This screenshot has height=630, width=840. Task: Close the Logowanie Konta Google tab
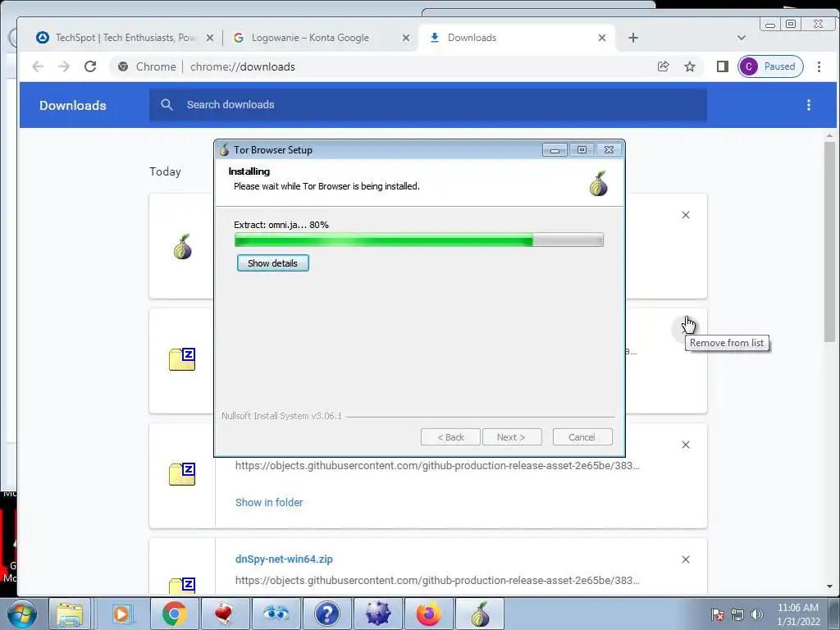tap(406, 38)
